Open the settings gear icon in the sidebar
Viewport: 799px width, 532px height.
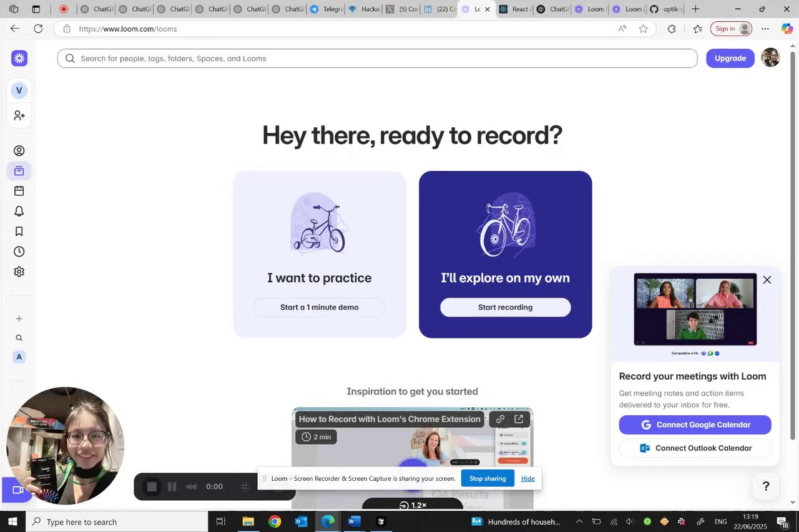click(x=19, y=272)
